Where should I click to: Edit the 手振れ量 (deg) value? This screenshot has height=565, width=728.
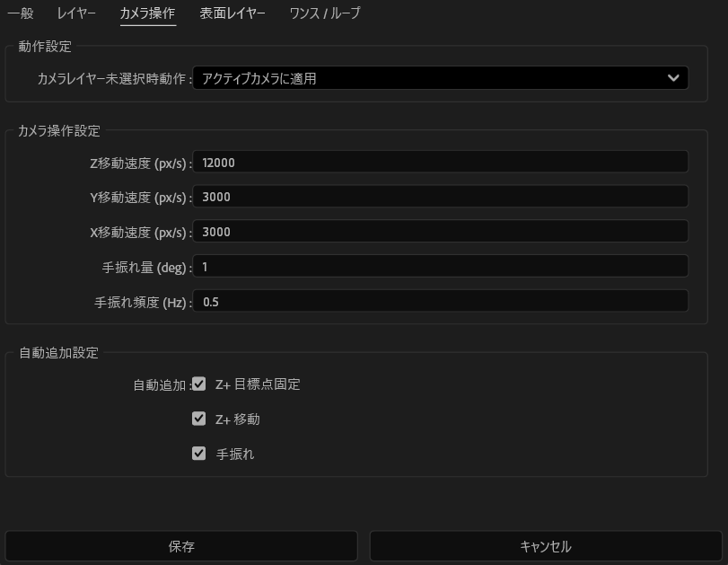(440, 267)
